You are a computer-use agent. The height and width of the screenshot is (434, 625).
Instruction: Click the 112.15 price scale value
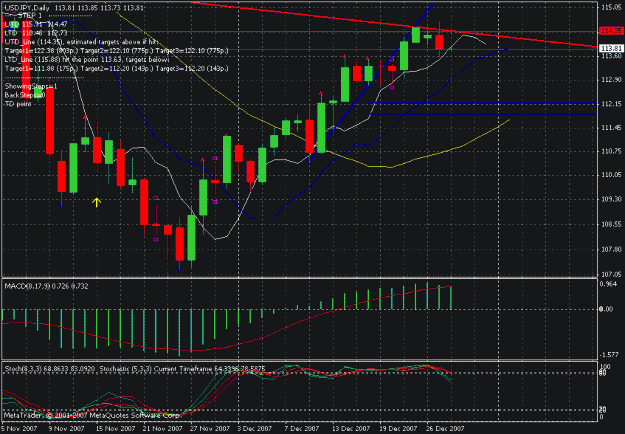click(x=611, y=104)
